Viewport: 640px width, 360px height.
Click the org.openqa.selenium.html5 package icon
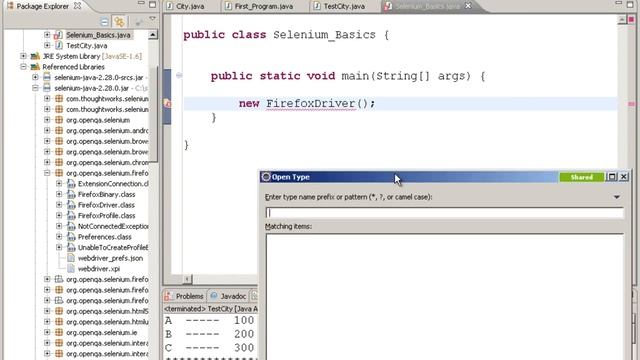[x=59, y=311]
